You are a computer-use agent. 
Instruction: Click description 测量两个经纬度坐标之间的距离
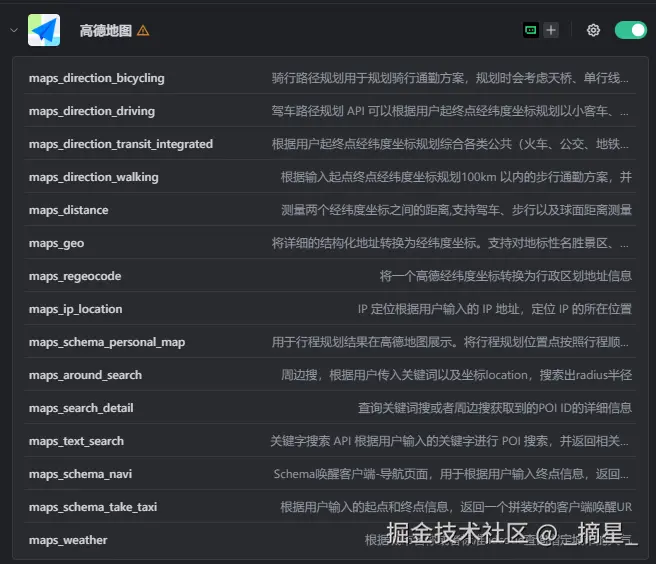[x=456, y=210]
